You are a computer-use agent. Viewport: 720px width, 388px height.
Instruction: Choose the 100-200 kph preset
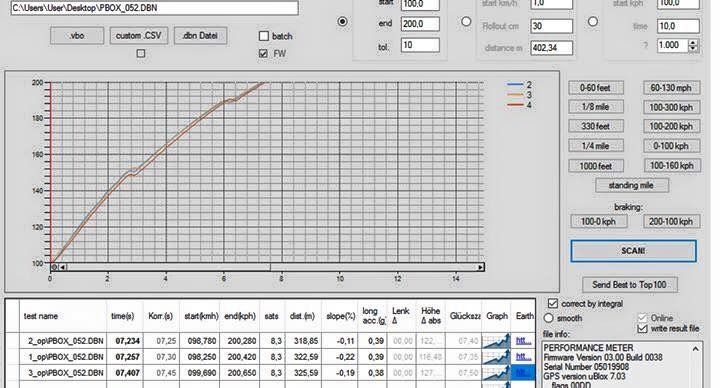pos(671,126)
